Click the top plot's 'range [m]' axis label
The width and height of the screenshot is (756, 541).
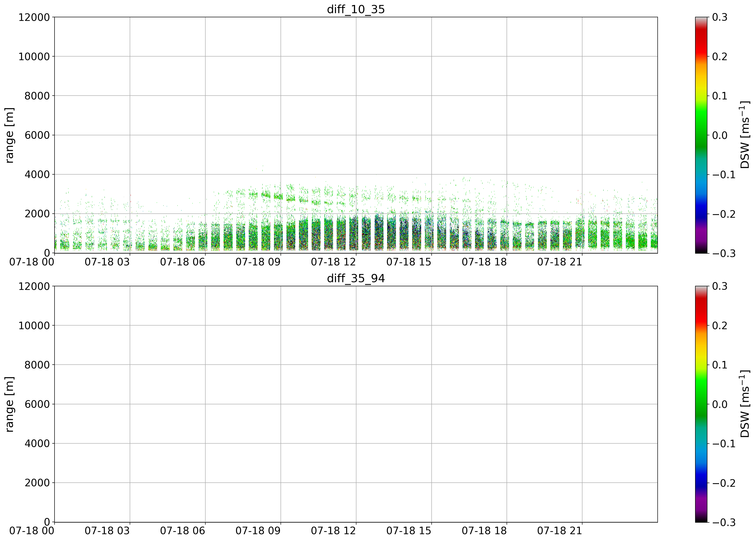click(x=9, y=135)
